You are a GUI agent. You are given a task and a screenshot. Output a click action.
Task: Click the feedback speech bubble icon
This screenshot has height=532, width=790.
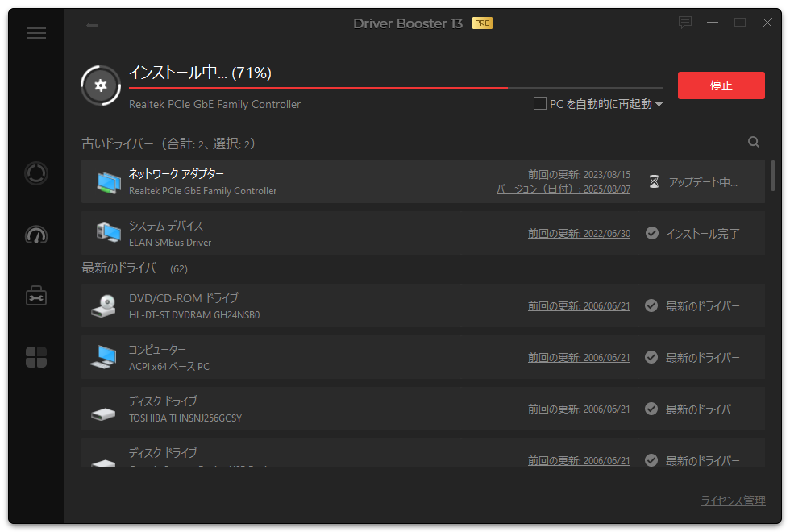685,23
